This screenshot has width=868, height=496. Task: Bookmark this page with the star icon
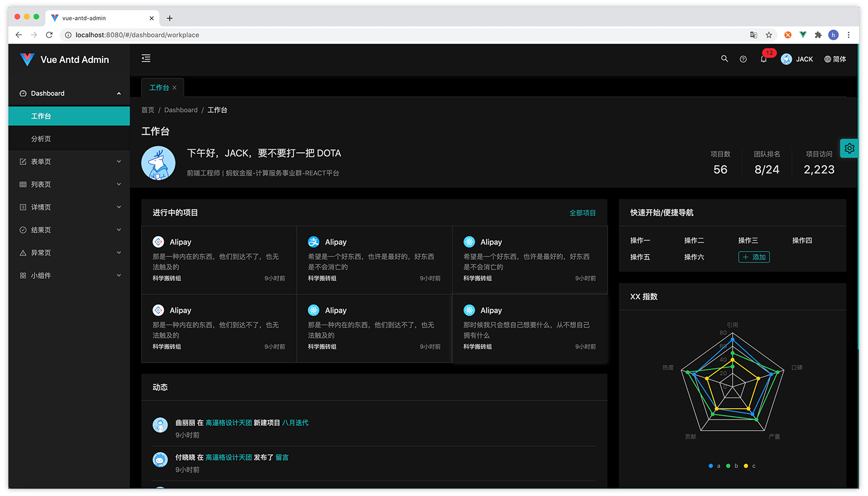[769, 35]
